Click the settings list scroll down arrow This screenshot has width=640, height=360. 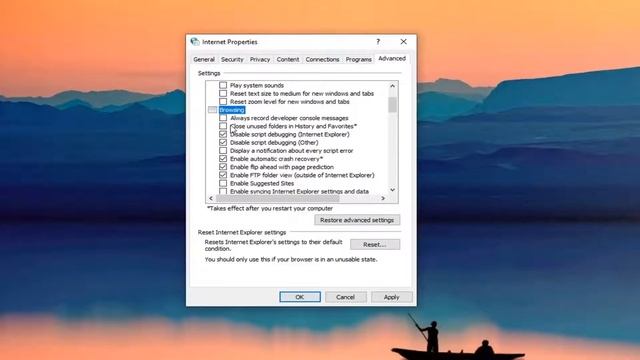tap(392, 190)
